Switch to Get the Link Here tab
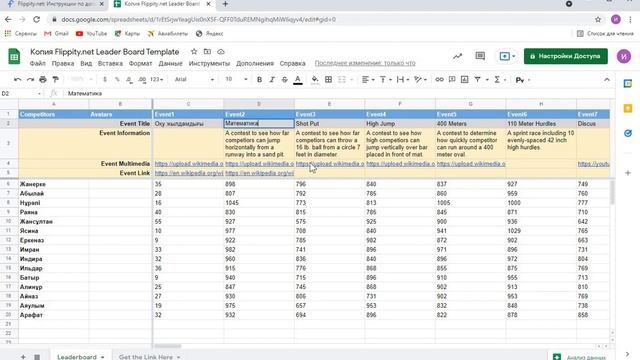Viewport: 640px width, 360px height. [149, 356]
